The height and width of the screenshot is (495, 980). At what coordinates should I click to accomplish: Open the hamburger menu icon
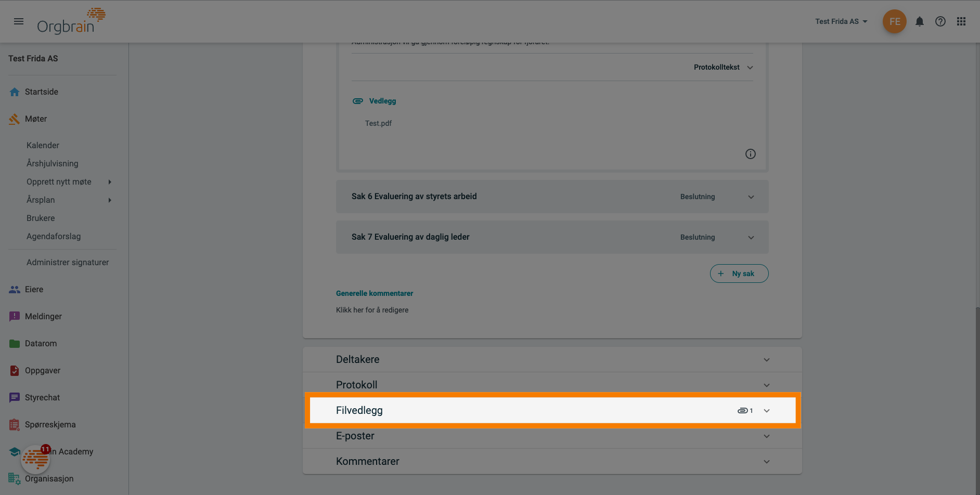pos(19,21)
